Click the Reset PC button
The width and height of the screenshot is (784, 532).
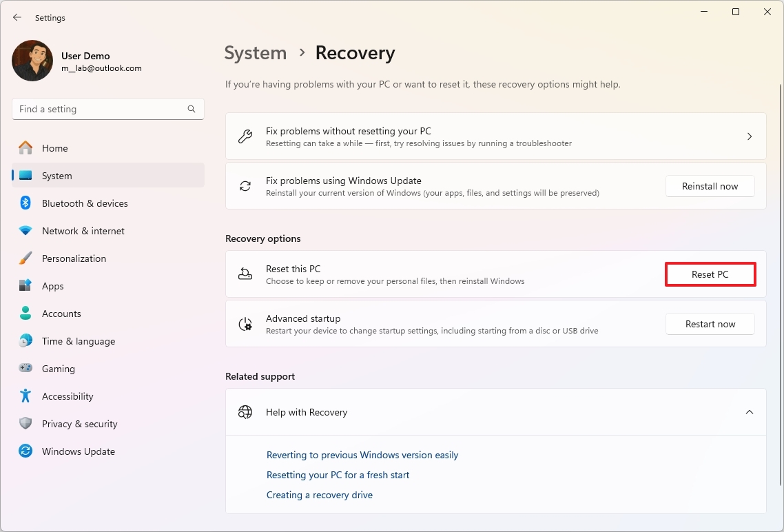[x=710, y=274]
